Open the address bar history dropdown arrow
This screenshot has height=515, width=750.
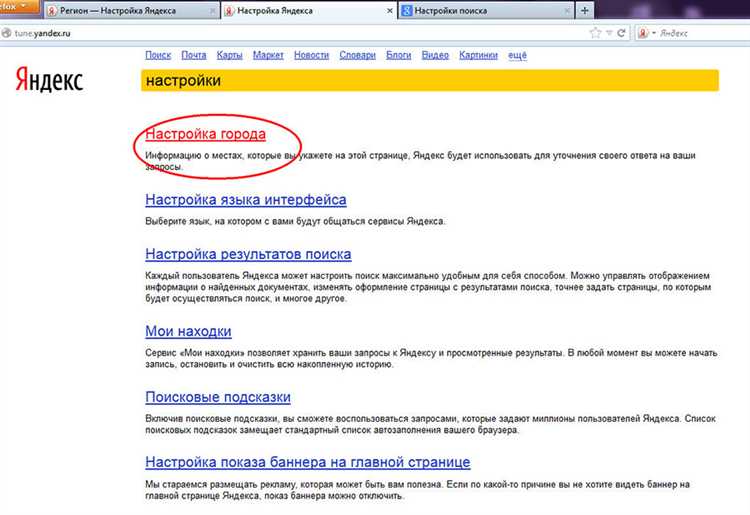pyautogui.click(x=609, y=33)
